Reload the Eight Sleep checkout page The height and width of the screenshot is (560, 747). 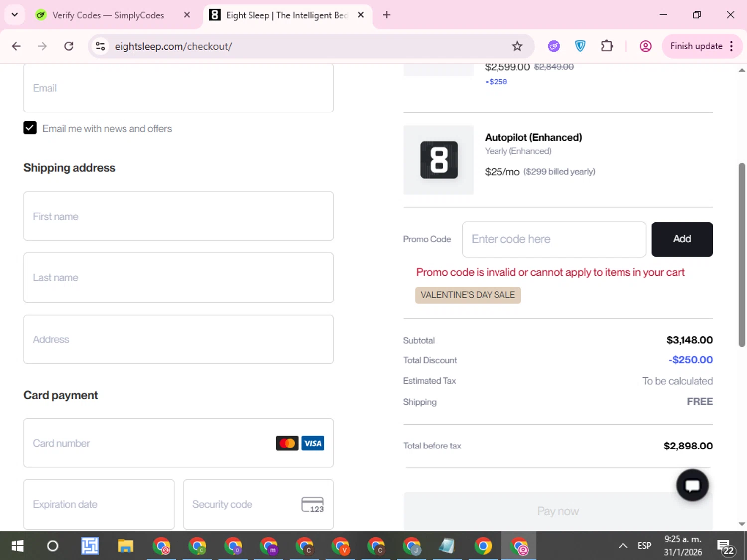69,46
